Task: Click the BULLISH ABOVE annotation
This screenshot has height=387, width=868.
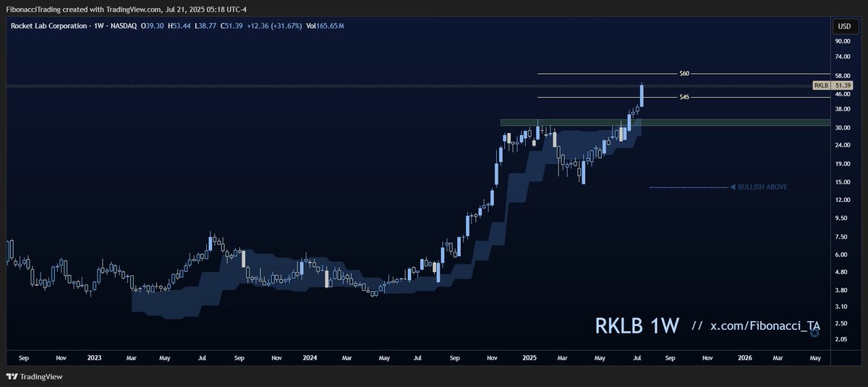Action: 758,187
